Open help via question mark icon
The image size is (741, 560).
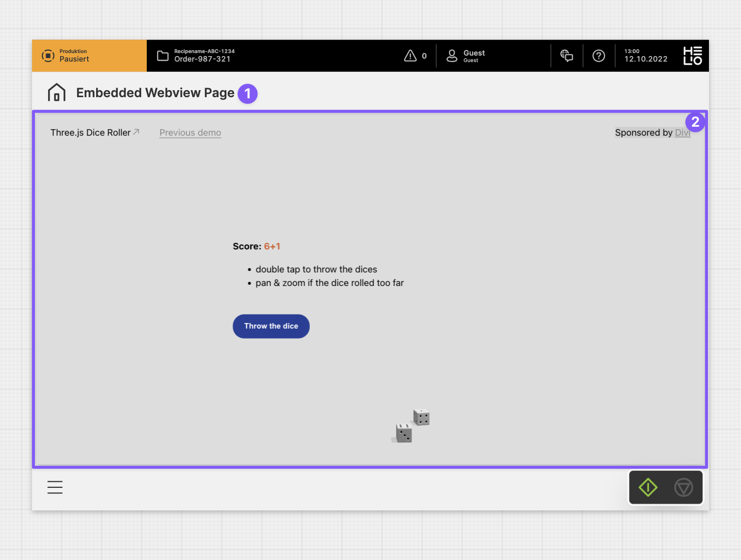click(599, 56)
